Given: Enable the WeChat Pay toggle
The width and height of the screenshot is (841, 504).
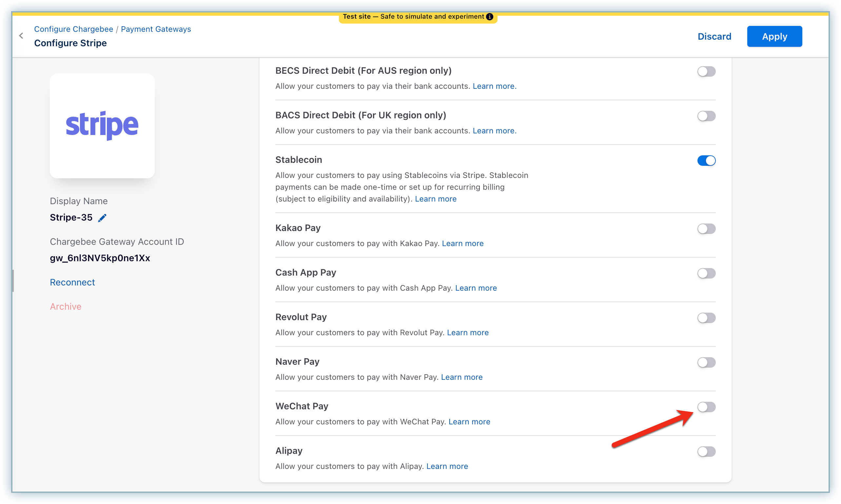Looking at the screenshot, I should 706,407.
